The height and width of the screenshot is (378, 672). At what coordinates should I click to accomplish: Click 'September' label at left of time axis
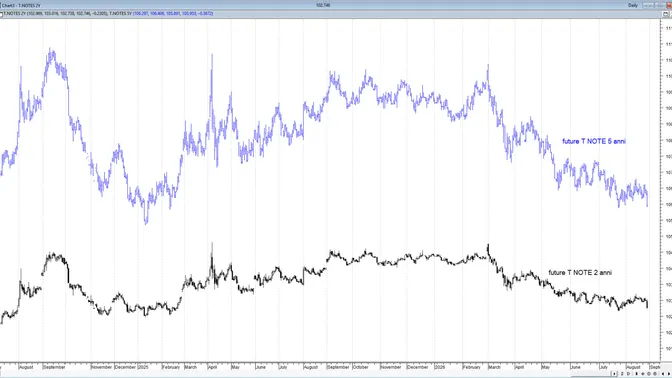(54, 367)
